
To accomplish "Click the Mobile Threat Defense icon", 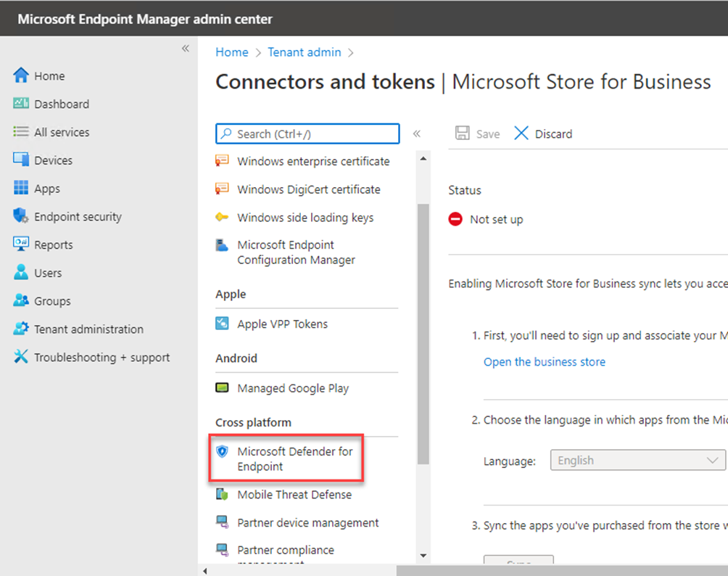I will pyautogui.click(x=222, y=494).
